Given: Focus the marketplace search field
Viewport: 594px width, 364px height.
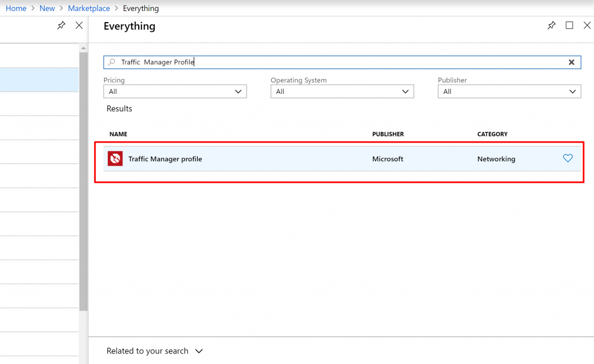Looking at the screenshot, I should (x=342, y=62).
